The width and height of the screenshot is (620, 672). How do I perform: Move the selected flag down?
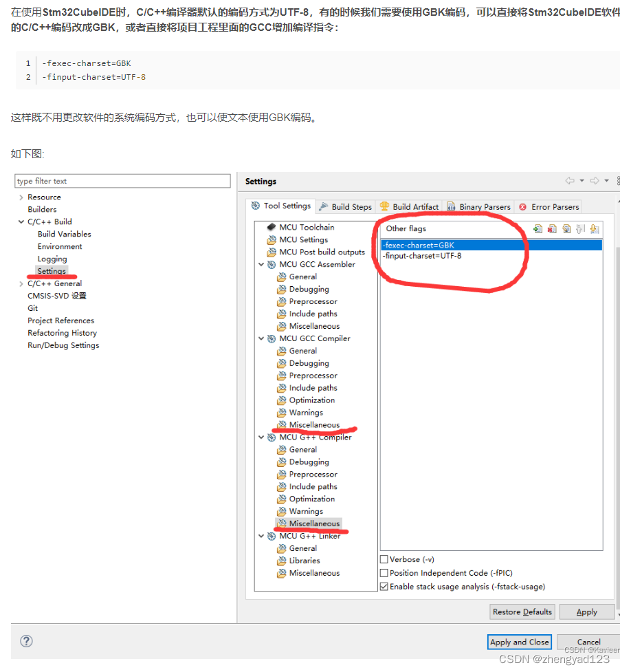point(595,228)
